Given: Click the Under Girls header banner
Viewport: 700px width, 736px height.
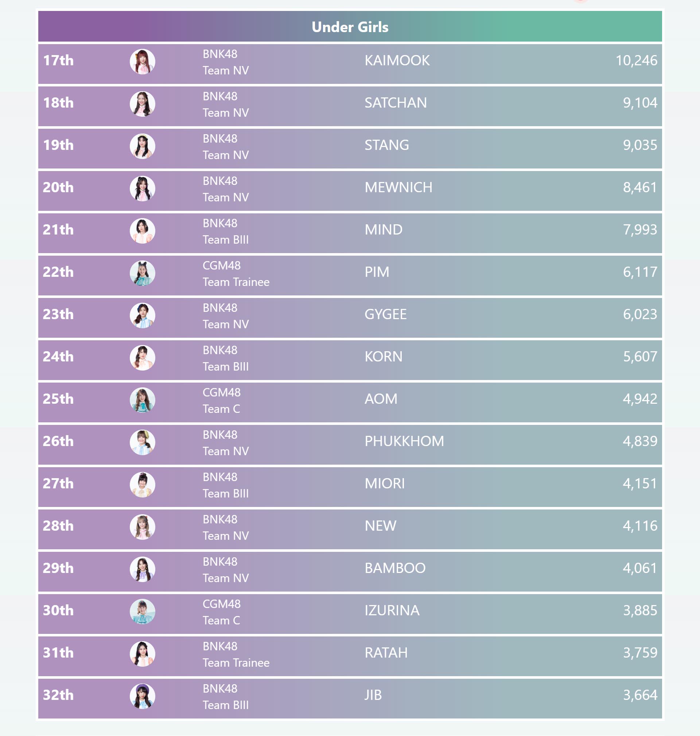Looking at the screenshot, I should 350,27.
